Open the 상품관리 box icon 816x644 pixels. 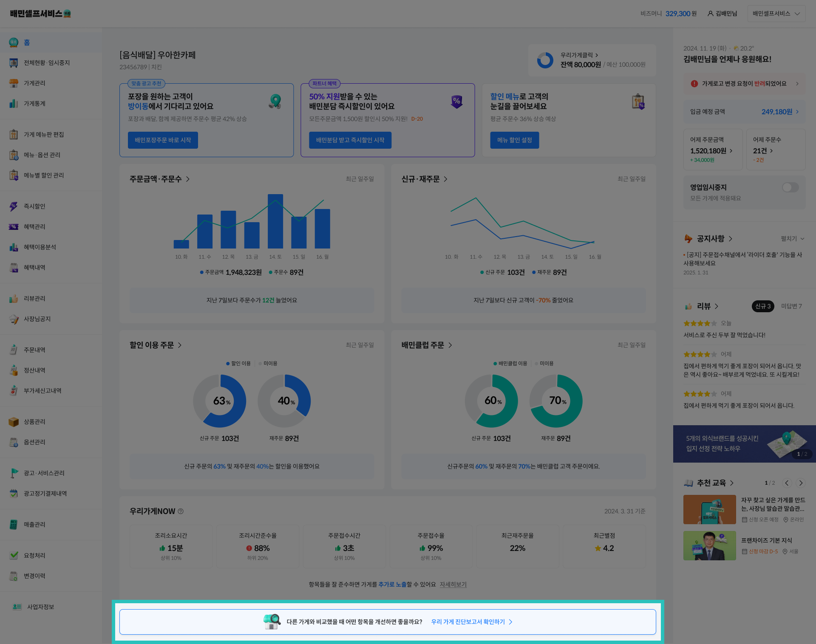click(14, 422)
